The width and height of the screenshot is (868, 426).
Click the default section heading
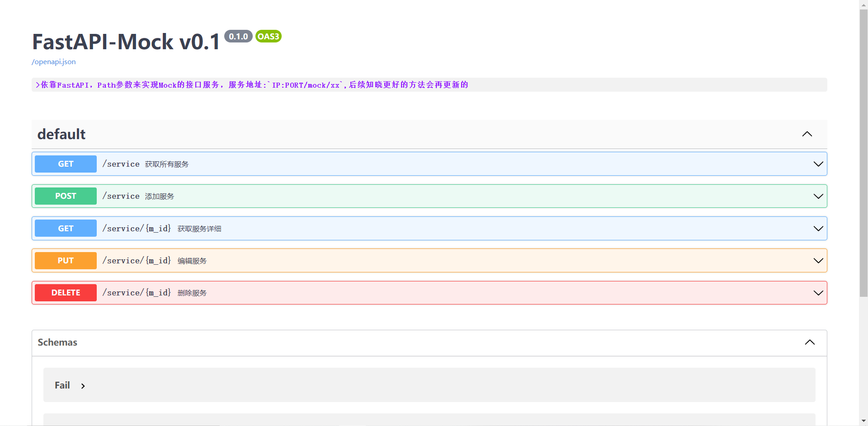coord(61,134)
